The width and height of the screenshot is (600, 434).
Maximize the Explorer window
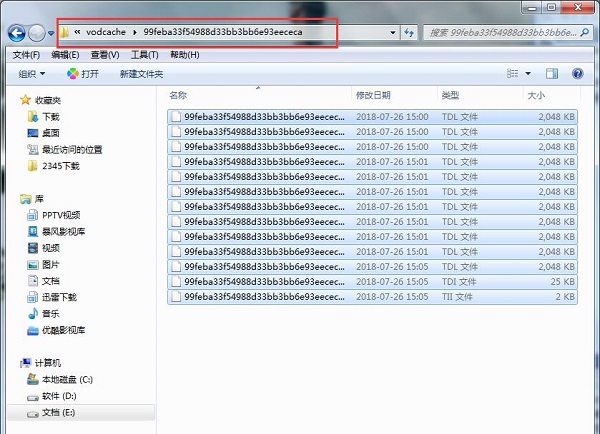[x=551, y=7]
